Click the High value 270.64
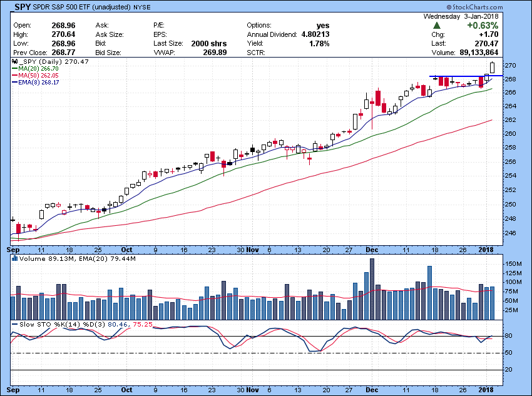Screen dimensions: 532x396 pos(63,34)
